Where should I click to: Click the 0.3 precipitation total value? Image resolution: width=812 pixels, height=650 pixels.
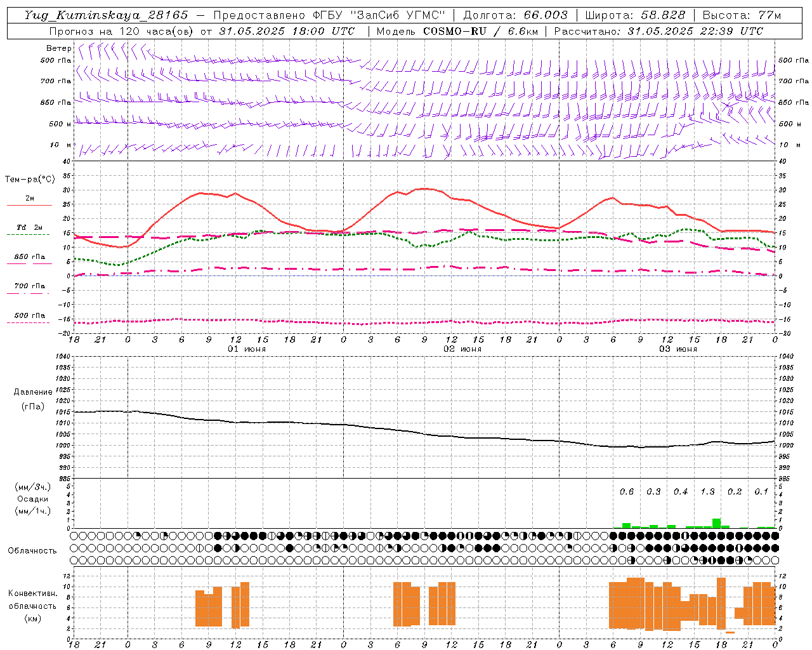tap(653, 491)
